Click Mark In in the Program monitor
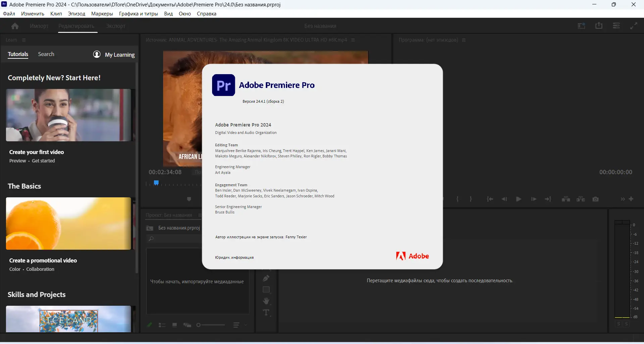The width and height of the screenshot is (644, 344). point(457,199)
